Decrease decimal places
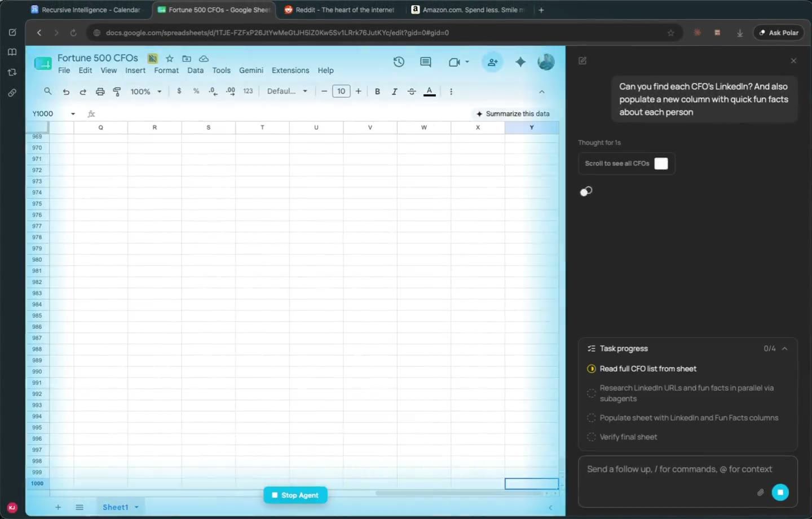 pyautogui.click(x=213, y=91)
